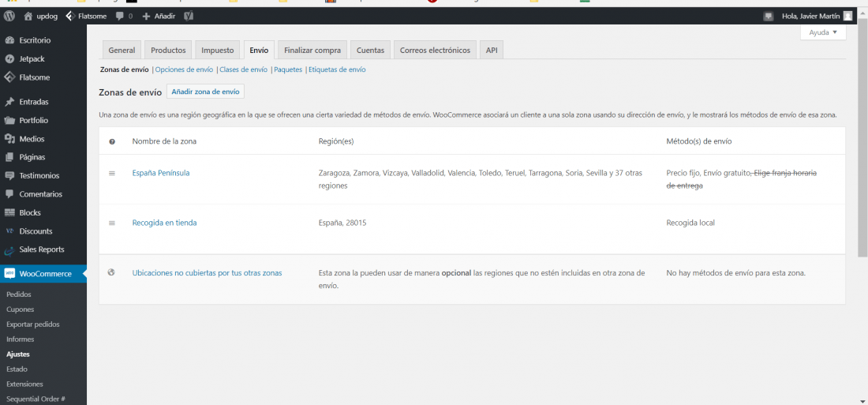Image resolution: width=868 pixels, height=405 pixels.
Task: Click the Añadir zona de envío button
Action: coord(205,92)
